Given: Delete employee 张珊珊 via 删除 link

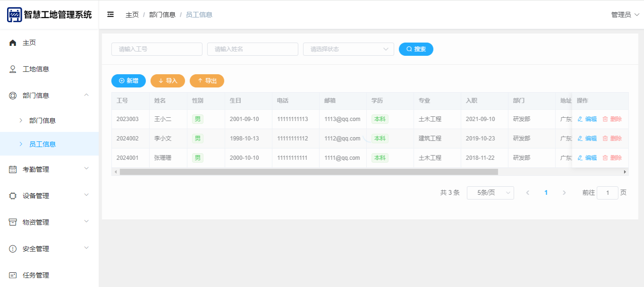Looking at the screenshot, I should coord(612,158).
